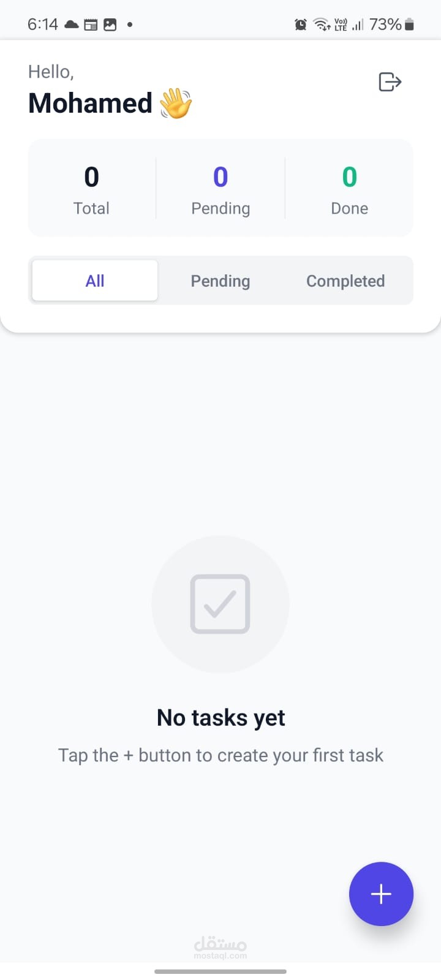Tap the Pending count statistic

click(x=221, y=189)
